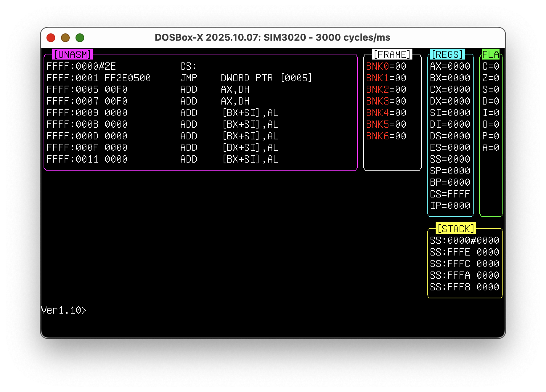The image size is (546, 392).
Task: Select the AX=0000 register value
Action: (x=450, y=66)
